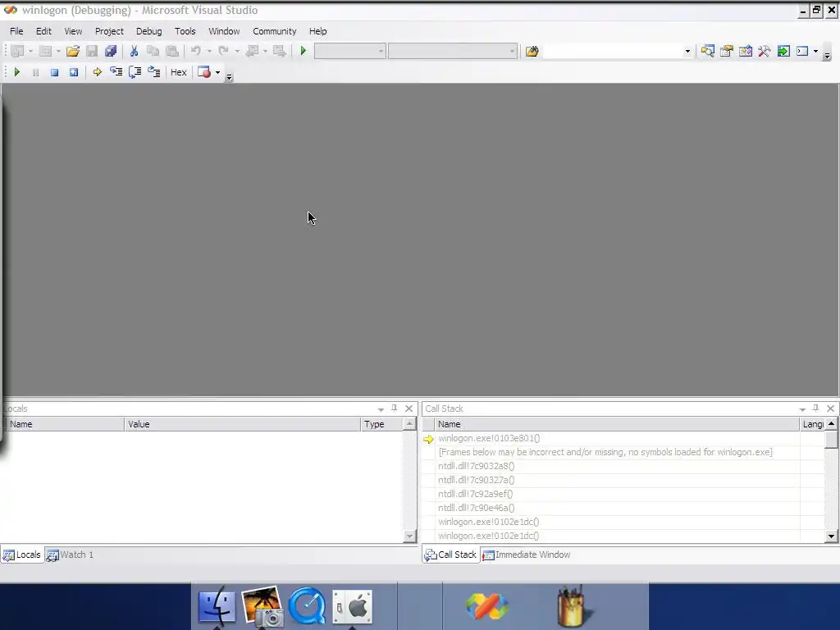This screenshot has height=630, width=840.
Task: Click Locals Type column header
Action: [382, 424]
